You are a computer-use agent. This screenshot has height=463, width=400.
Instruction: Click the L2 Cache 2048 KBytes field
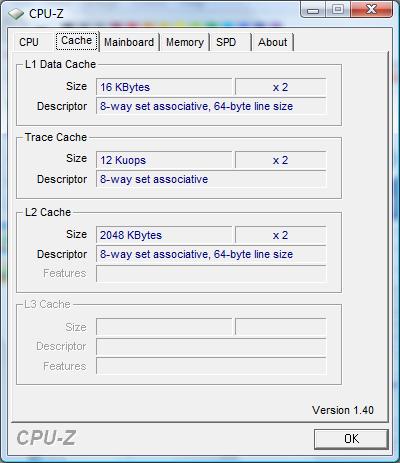coord(164,235)
